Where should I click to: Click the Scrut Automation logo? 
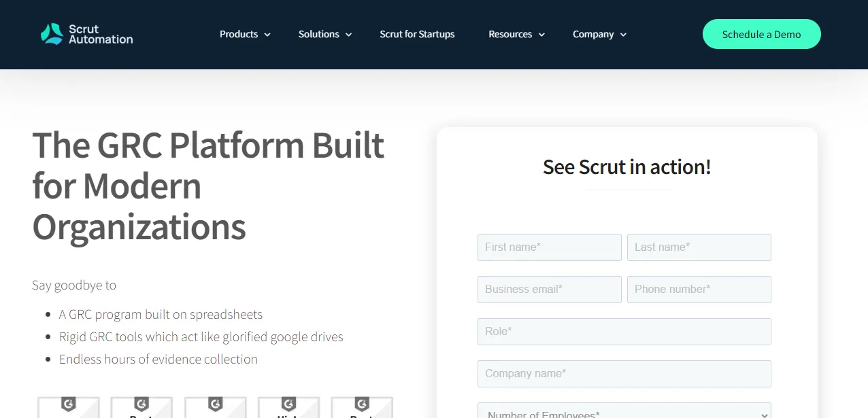(x=86, y=34)
